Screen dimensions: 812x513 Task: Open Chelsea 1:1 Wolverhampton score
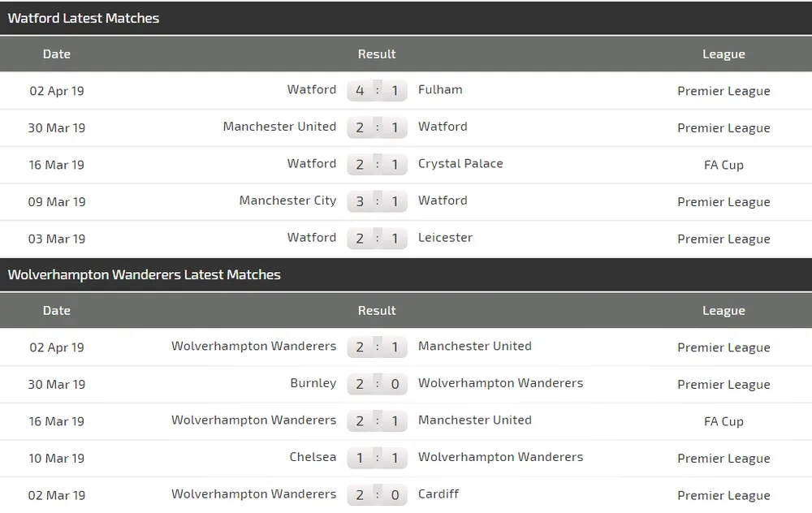pos(377,458)
